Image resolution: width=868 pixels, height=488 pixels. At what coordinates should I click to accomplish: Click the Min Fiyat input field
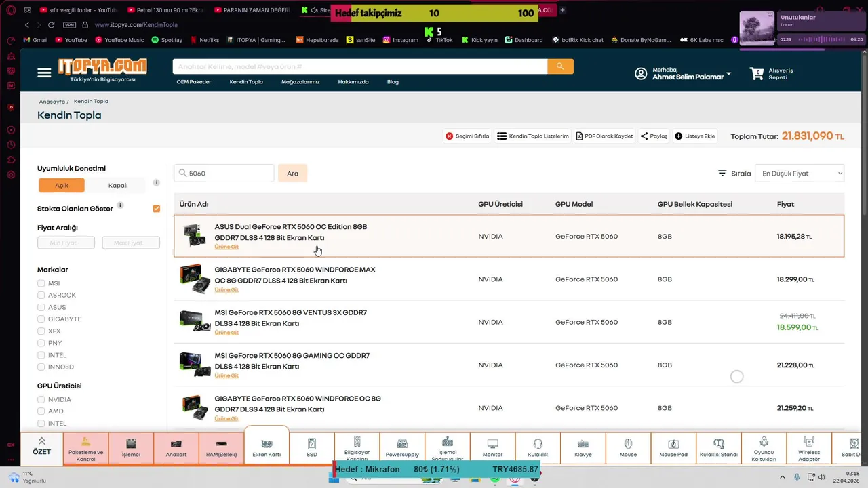click(x=66, y=243)
